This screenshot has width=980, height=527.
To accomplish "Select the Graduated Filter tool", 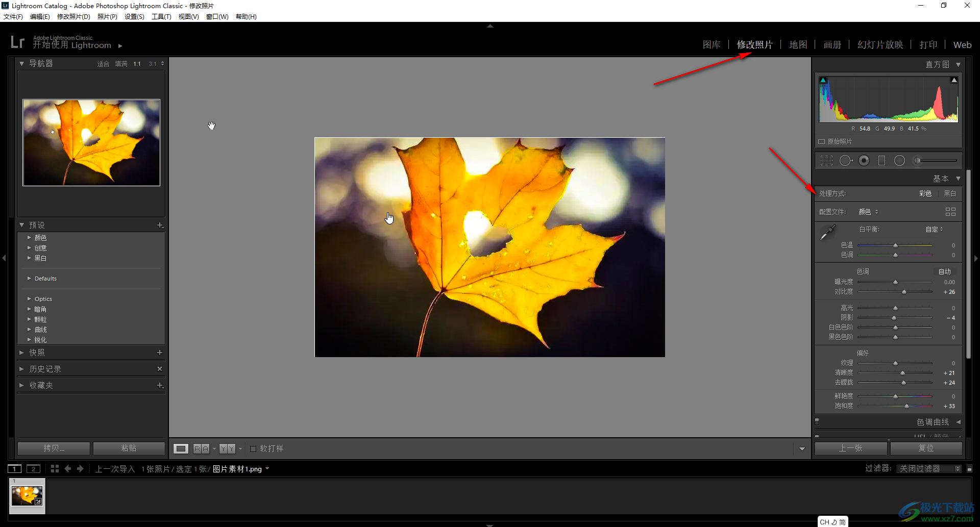I will [x=881, y=161].
